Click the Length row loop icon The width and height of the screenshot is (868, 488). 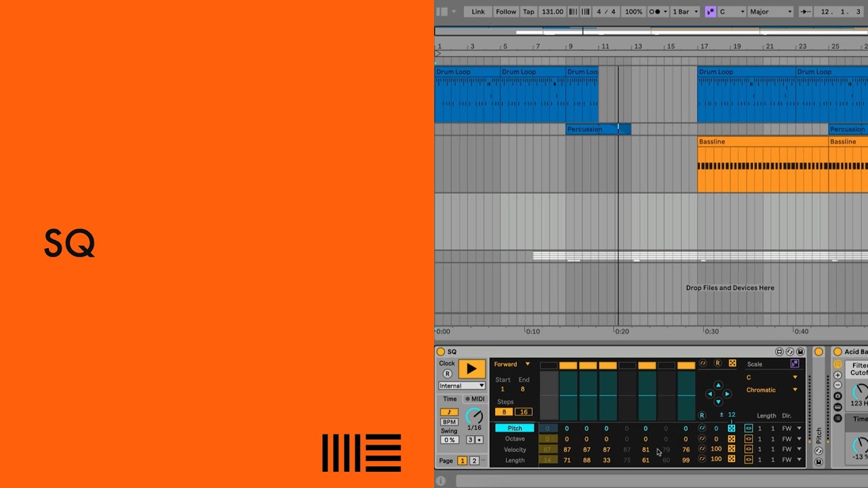point(749,460)
